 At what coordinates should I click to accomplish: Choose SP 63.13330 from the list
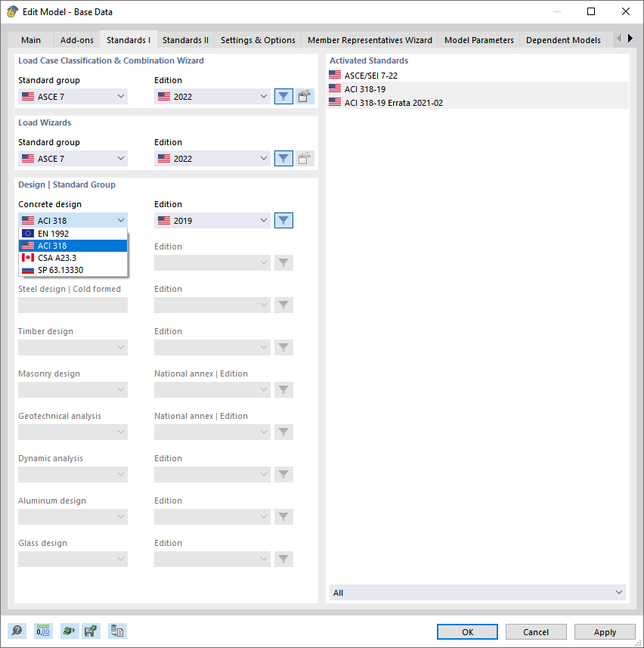pyautogui.click(x=73, y=270)
